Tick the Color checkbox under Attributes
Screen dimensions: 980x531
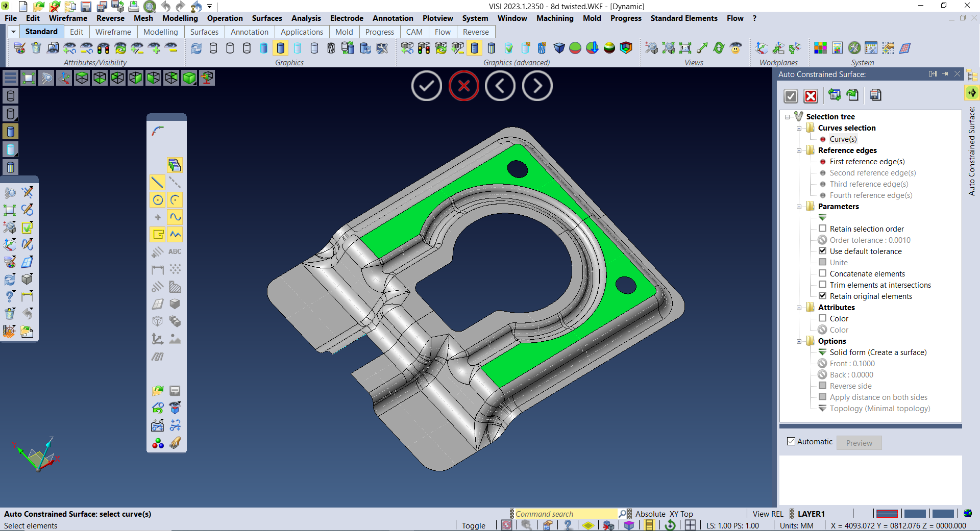pos(823,318)
